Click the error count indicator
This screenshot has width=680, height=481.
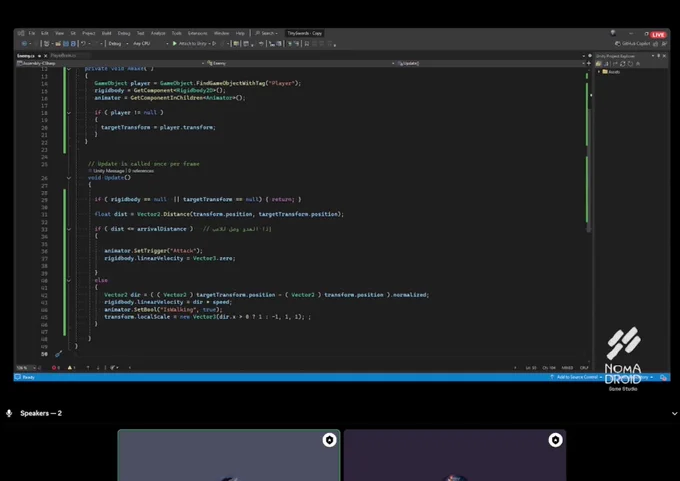(x=56, y=368)
